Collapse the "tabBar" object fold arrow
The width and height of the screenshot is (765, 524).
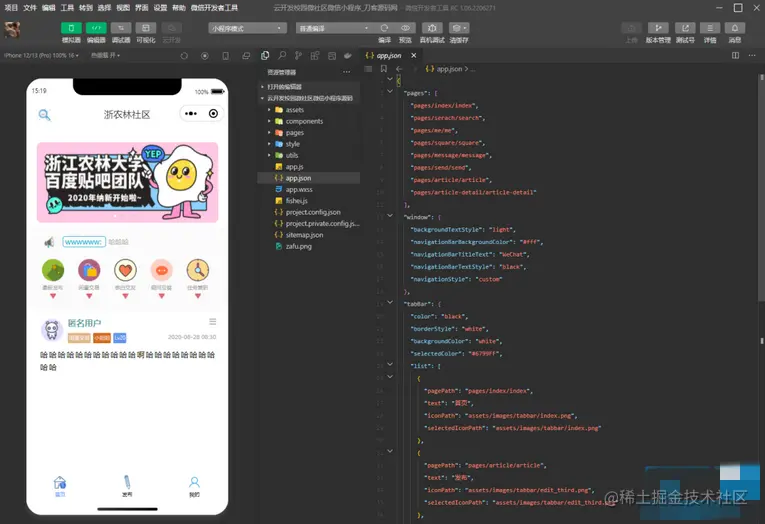(x=390, y=302)
